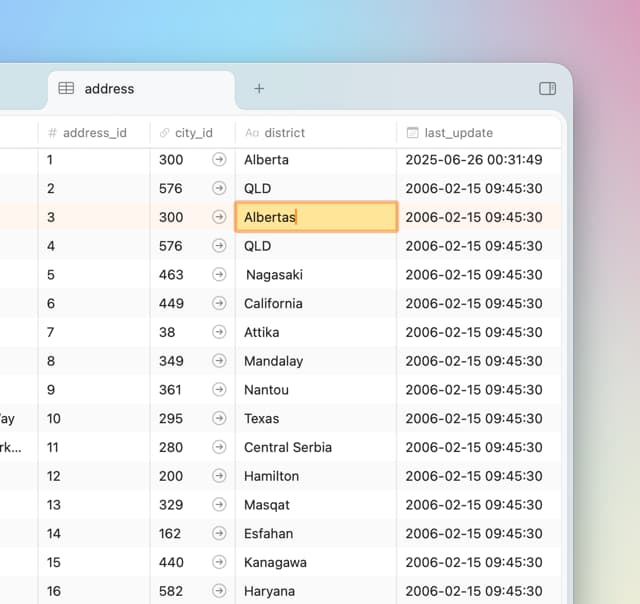Open linked city 280 arrow in row 11
The height and width of the screenshot is (604, 640).
coord(219,447)
